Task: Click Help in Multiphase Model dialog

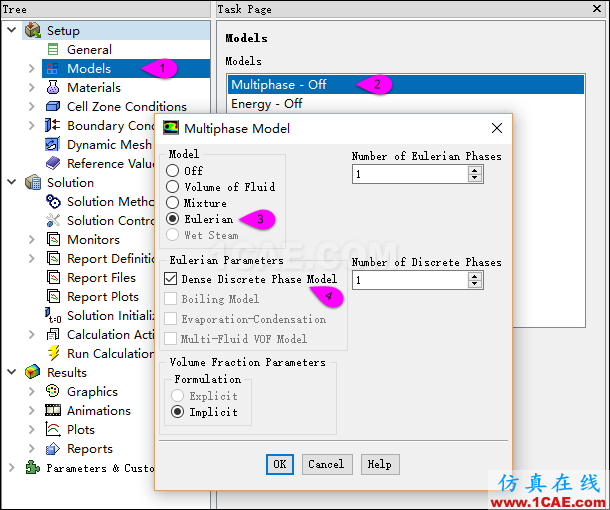Action: pyautogui.click(x=380, y=464)
